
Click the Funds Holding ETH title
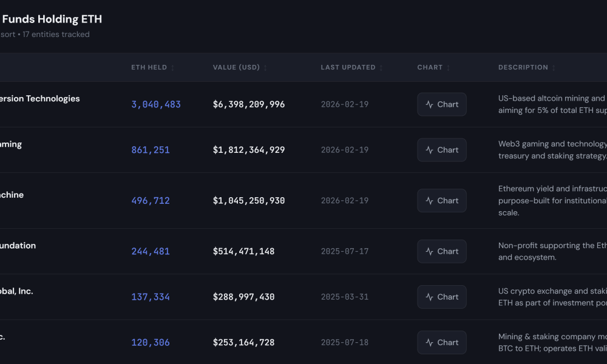(x=51, y=19)
